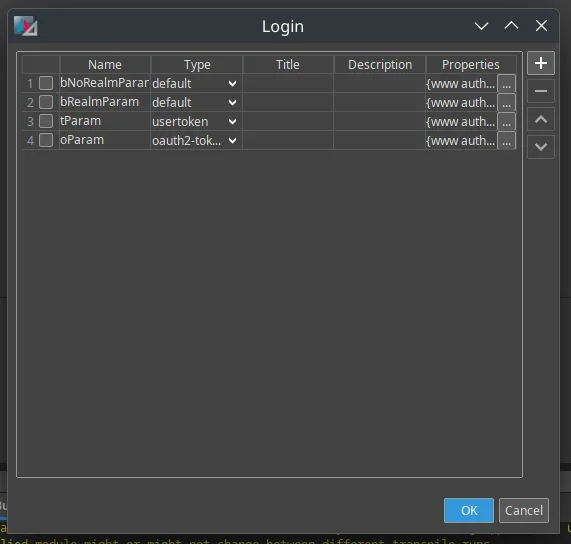571x544 pixels.
Task: Move row down with down-arrow icon
Action: pos(541,147)
